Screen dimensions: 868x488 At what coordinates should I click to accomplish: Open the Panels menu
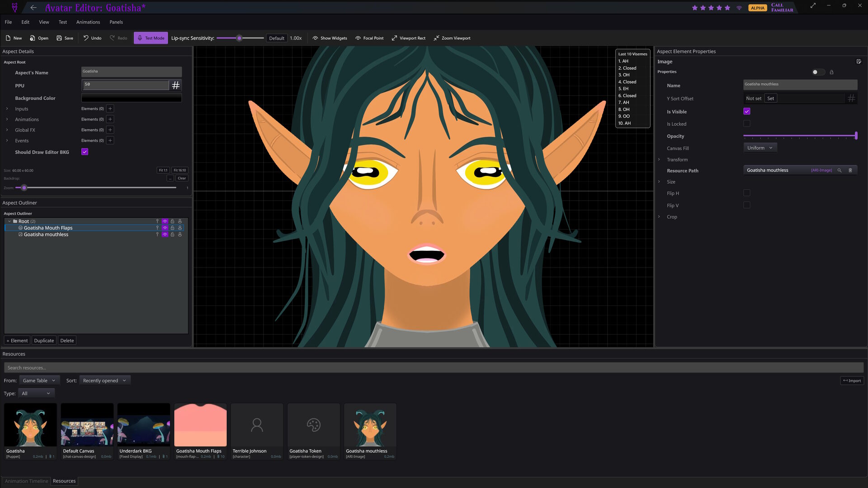click(x=116, y=22)
